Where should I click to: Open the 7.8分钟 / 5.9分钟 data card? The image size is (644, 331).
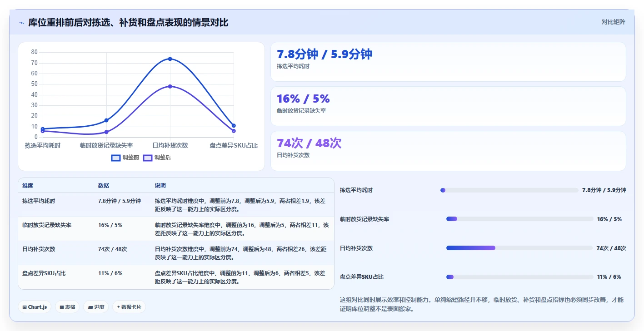click(x=448, y=62)
